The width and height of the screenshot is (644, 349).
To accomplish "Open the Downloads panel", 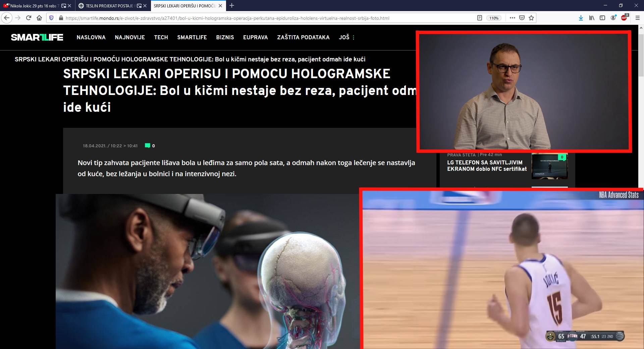I will tap(581, 18).
